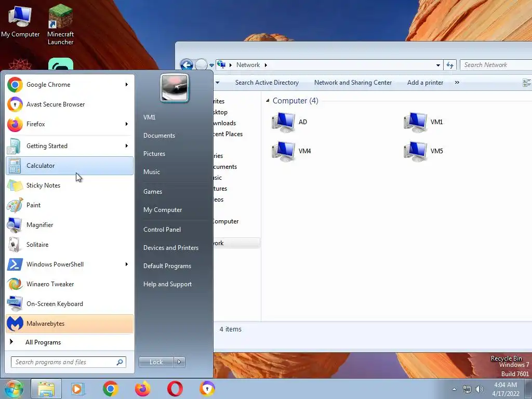This screenshot has width=532, height=399.
Task: Open Default Programs from Start menu
Action: pos(167,266)
